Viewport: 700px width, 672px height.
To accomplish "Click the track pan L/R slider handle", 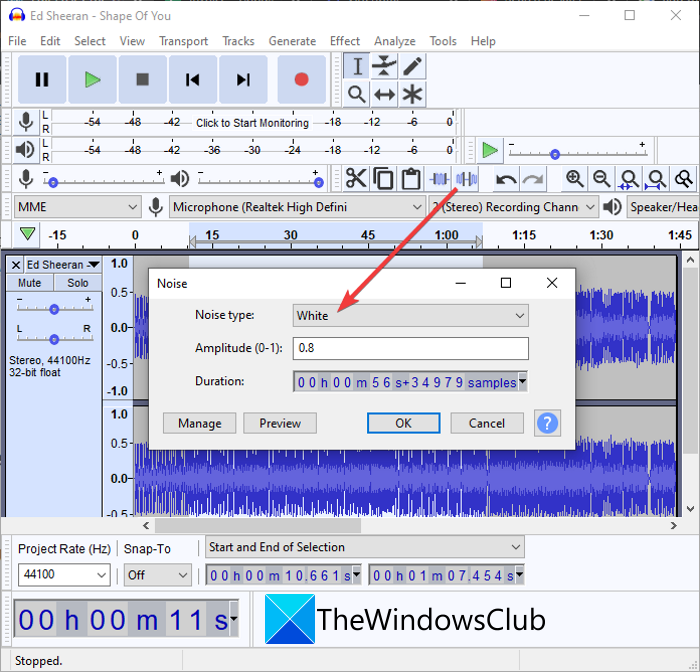I will (x=54, y=339).
